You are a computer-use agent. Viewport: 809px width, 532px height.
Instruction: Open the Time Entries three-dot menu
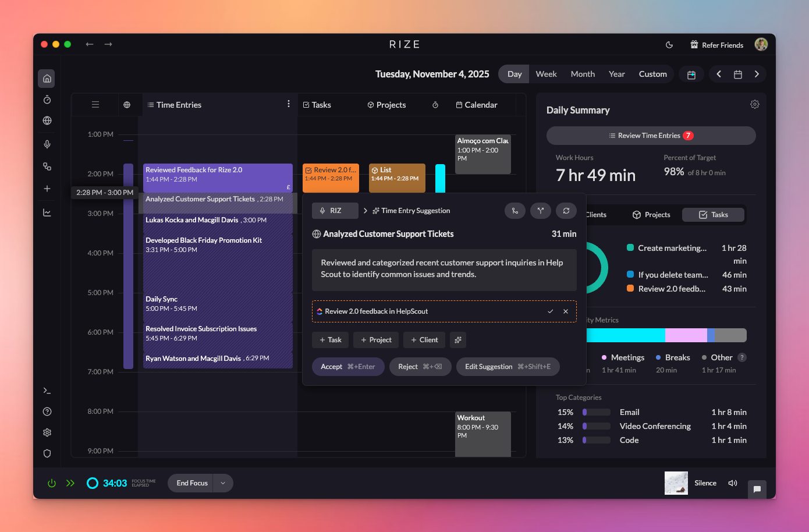pos(288,104)
